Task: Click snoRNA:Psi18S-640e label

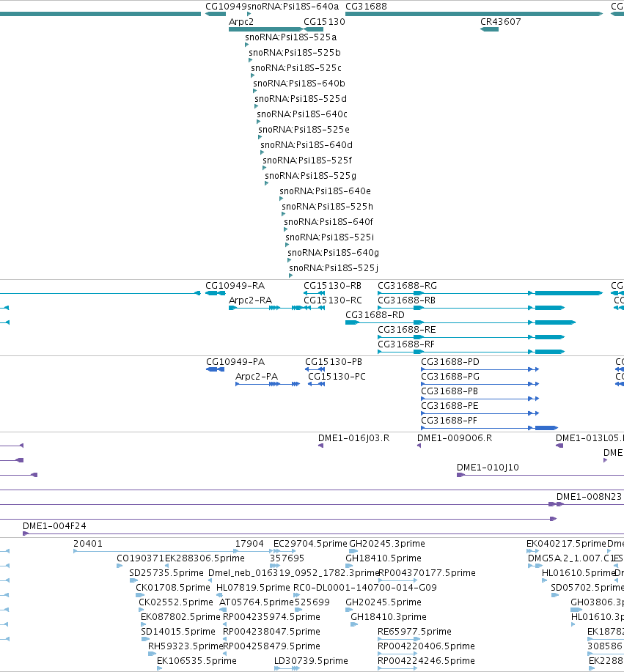Action: tap(325, 191)
